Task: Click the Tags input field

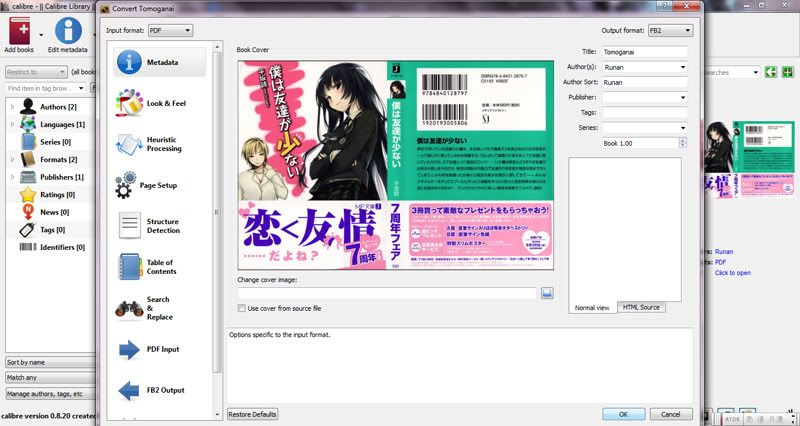Action: [x=644, y=113]
